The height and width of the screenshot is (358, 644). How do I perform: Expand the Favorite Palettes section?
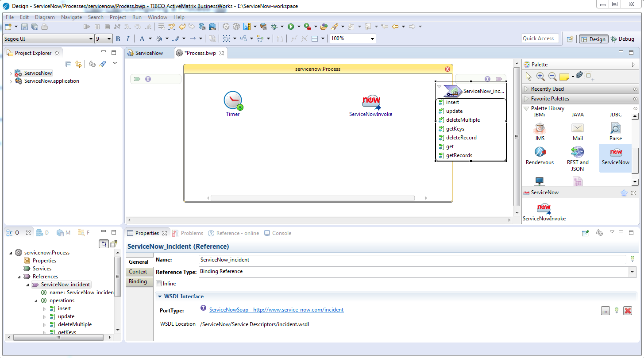coord(527,99)
